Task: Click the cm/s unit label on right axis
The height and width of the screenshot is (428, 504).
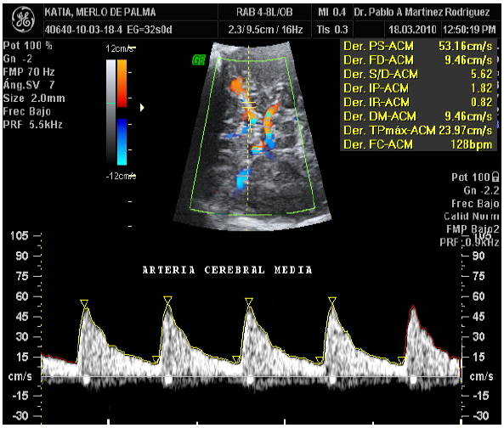Action: pyautogui.click(x=481, y=376)
